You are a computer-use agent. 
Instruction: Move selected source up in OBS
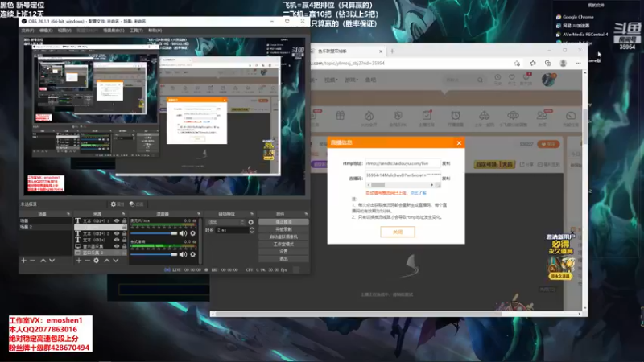(107, 261)
